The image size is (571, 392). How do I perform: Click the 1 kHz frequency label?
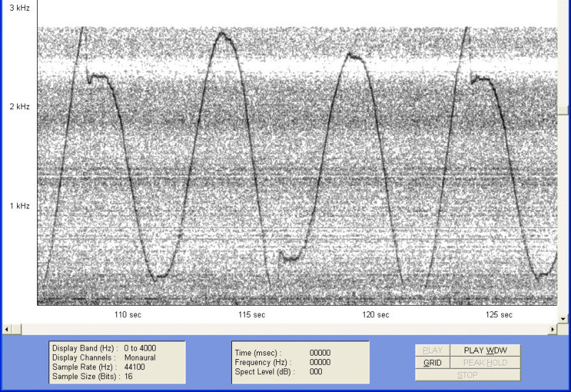click(x=20, y=206)
